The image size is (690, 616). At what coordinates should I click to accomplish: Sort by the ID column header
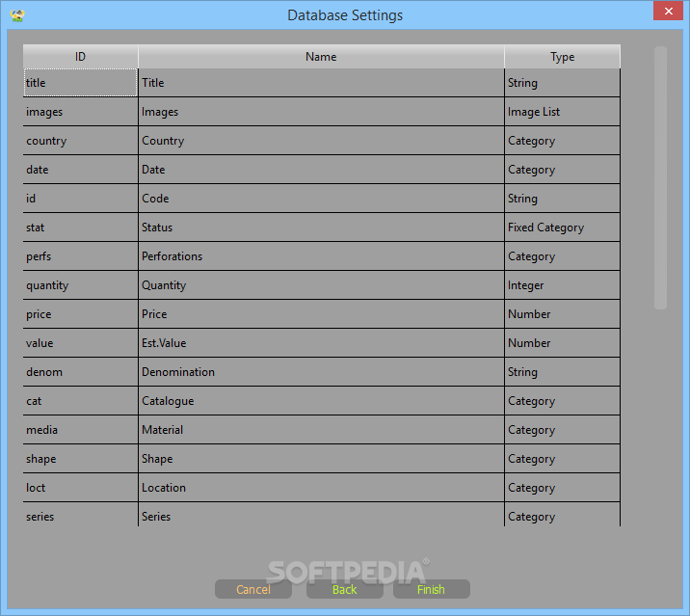(81, 56)
